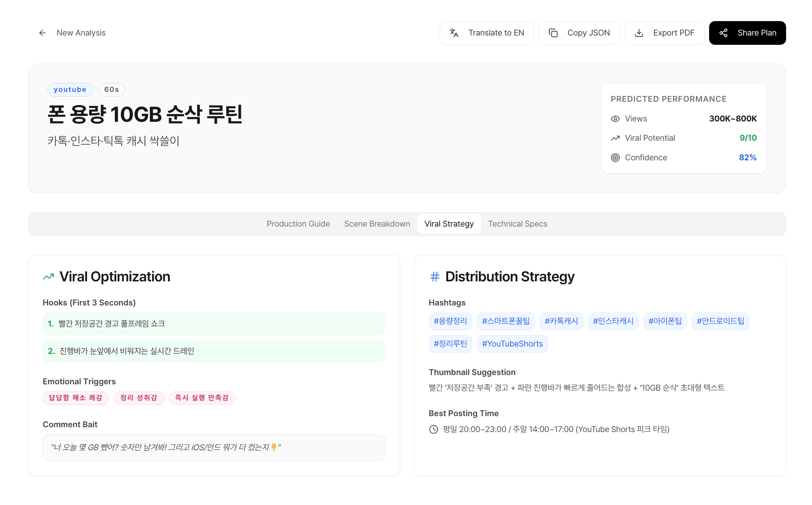Click the download icon on Export PDF
This screenshot has height=505, width=812.
coord(639,33)
